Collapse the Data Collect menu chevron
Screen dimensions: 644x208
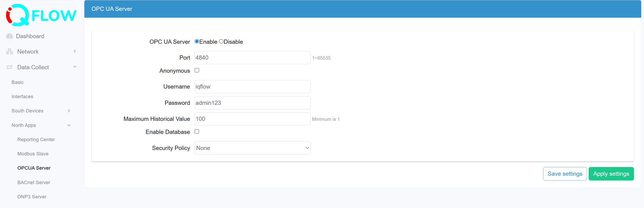pos(75,67)
